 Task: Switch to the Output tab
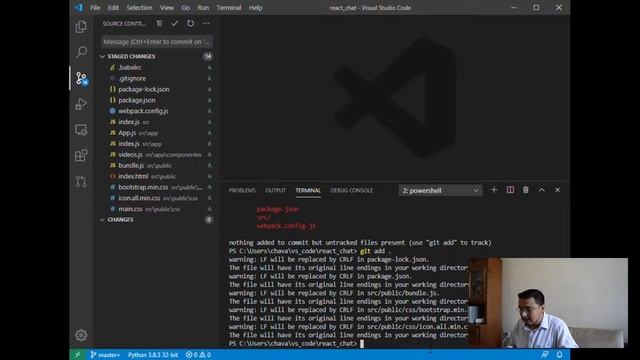pos(276,190)
